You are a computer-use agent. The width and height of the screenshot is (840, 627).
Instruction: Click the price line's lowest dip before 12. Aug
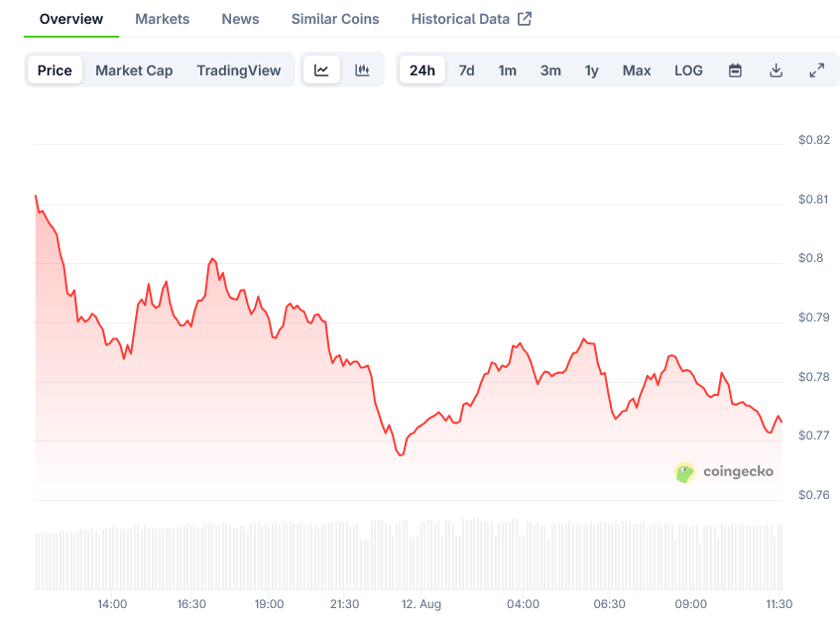coord(400,454)
